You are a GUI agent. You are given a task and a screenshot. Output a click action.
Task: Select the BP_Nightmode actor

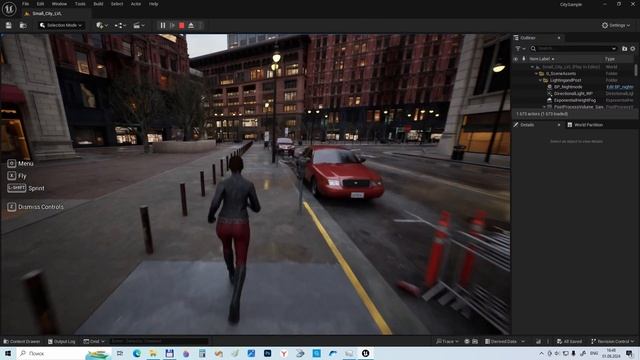pyautogui.click(x=568, y=87)
